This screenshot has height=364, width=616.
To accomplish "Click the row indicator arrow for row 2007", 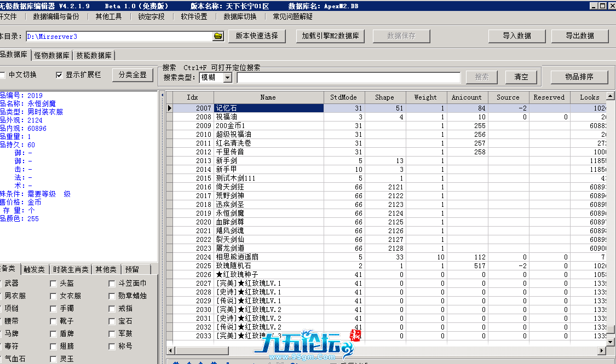I will coord(170,108).
